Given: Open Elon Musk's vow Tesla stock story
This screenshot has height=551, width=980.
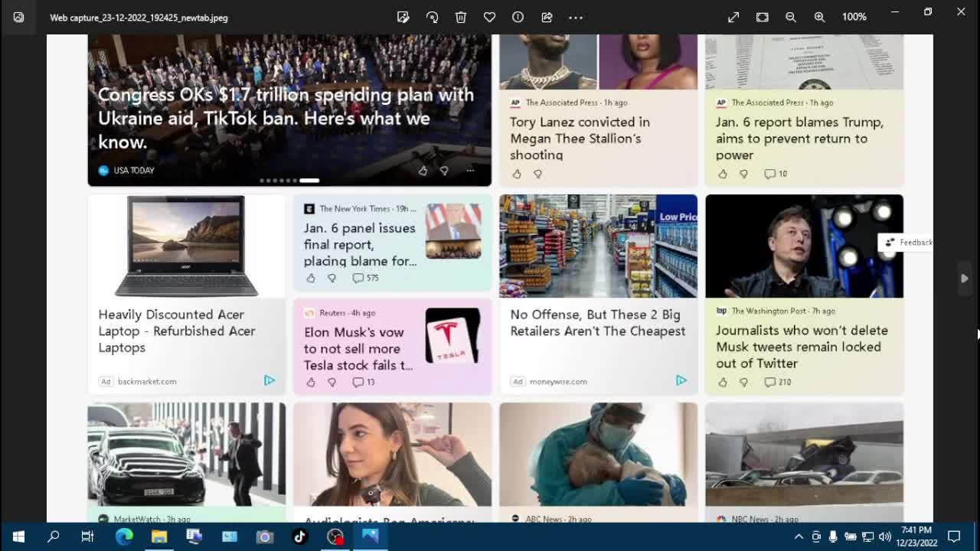Looking at the screenshot, I should pos(358,349).
